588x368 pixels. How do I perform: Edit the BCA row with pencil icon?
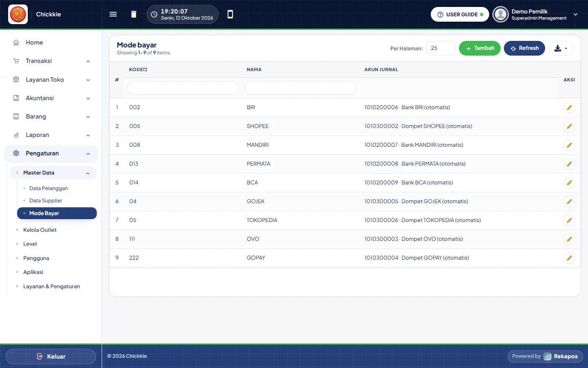coord(569,183)
